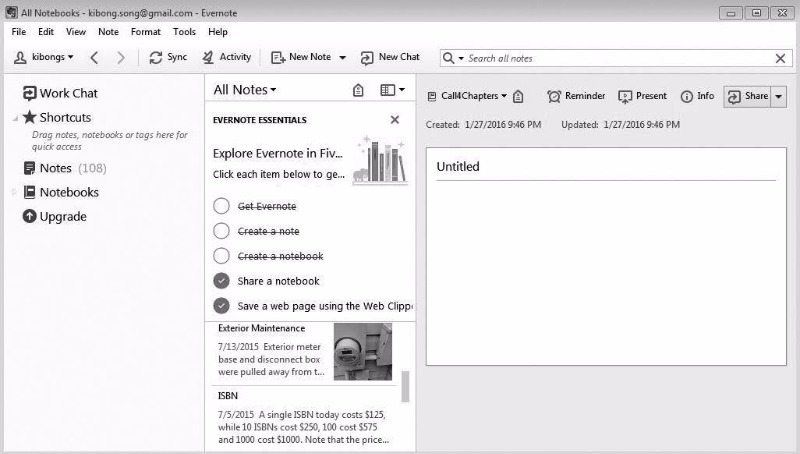The height and width of the screenshot is (454, 800).
Task: Select the Exterior Maintenance note title
Action: (x=261, y=328)
